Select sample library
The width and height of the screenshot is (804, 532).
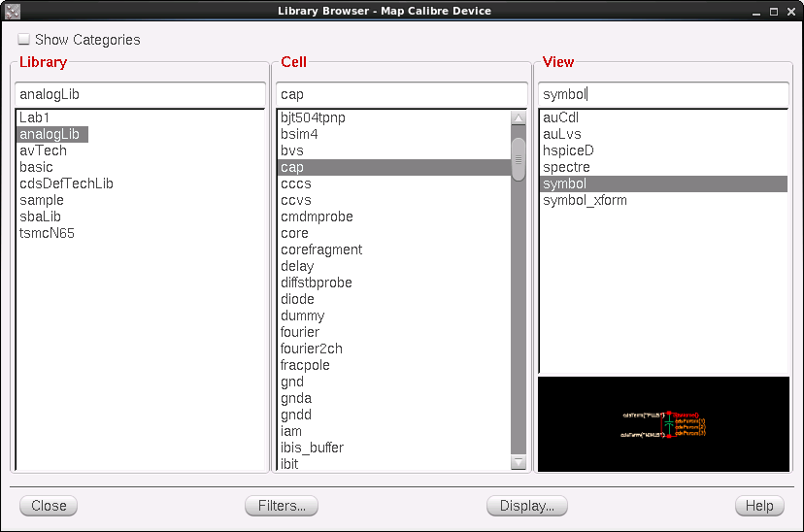tap(42, 200)
